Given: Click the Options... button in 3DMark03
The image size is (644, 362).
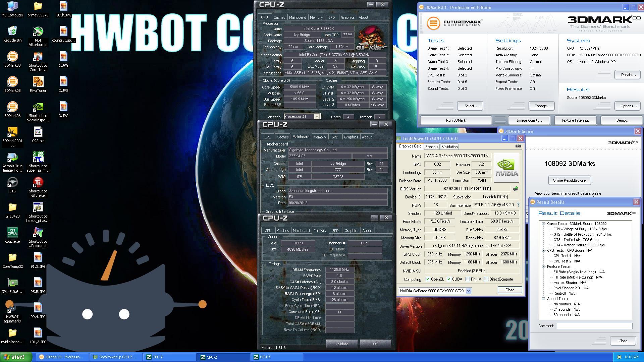Looking at the screenshot, I should 628,106.
